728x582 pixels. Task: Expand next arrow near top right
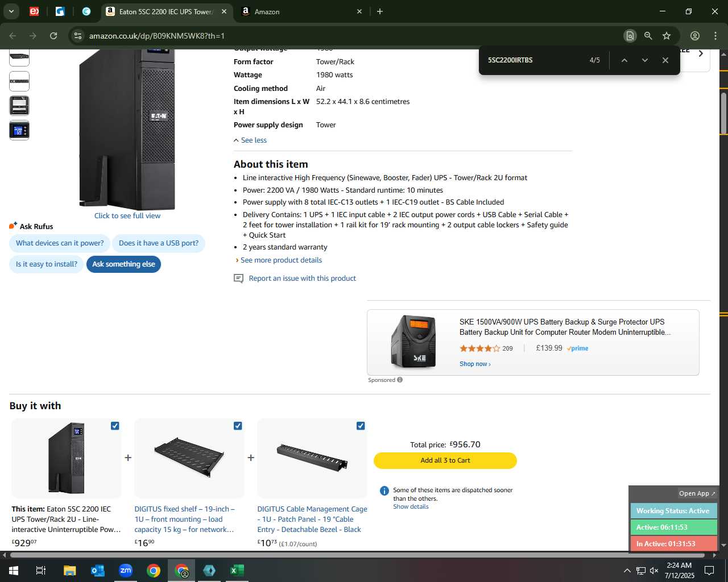click(701, 54)
